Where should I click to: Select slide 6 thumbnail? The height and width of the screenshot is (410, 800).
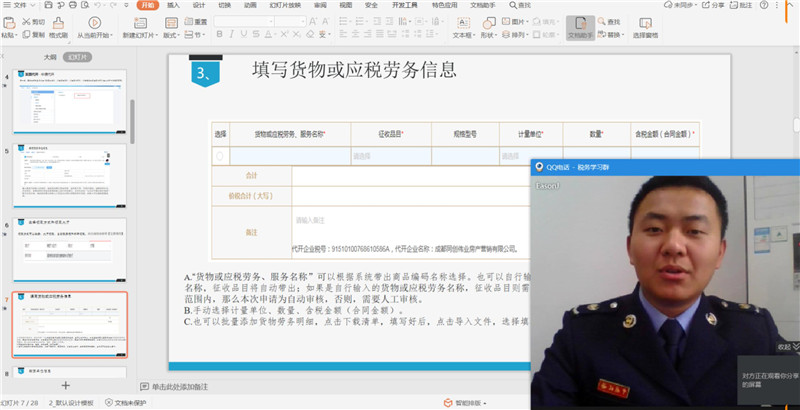pyautogui.click(x=69, y=250)
